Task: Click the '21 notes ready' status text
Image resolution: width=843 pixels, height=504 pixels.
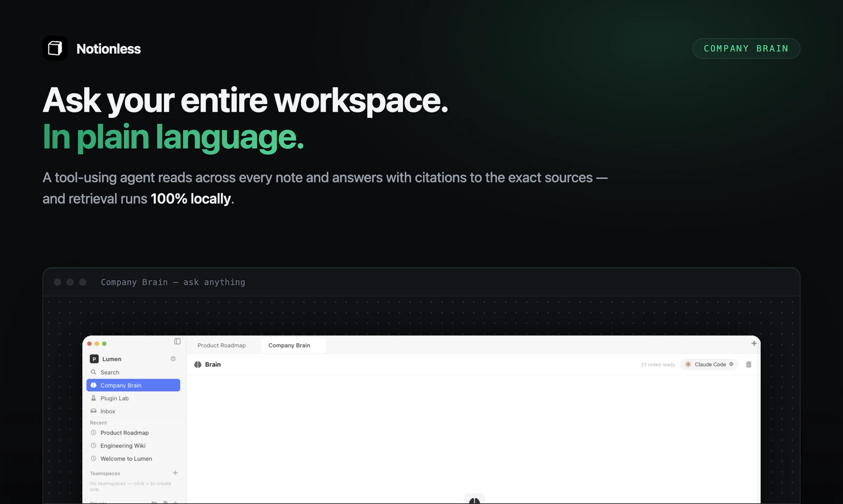Action: tap(658, 364)
